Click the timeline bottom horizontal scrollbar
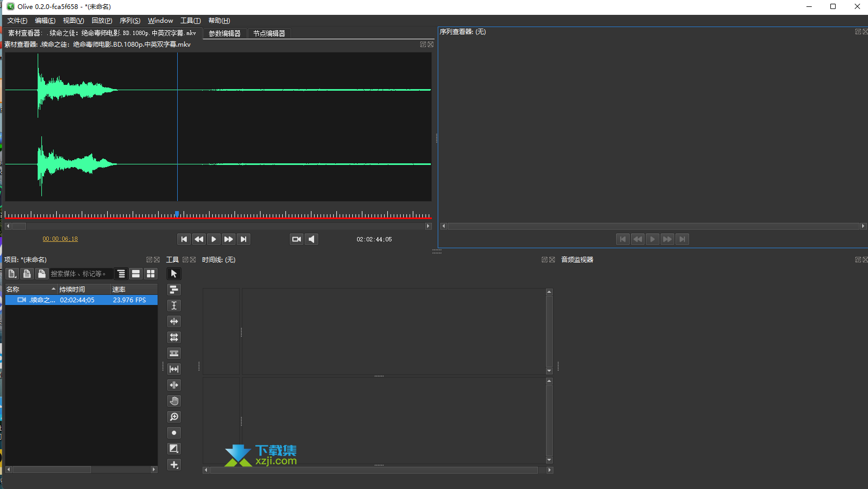 (374, 470)
